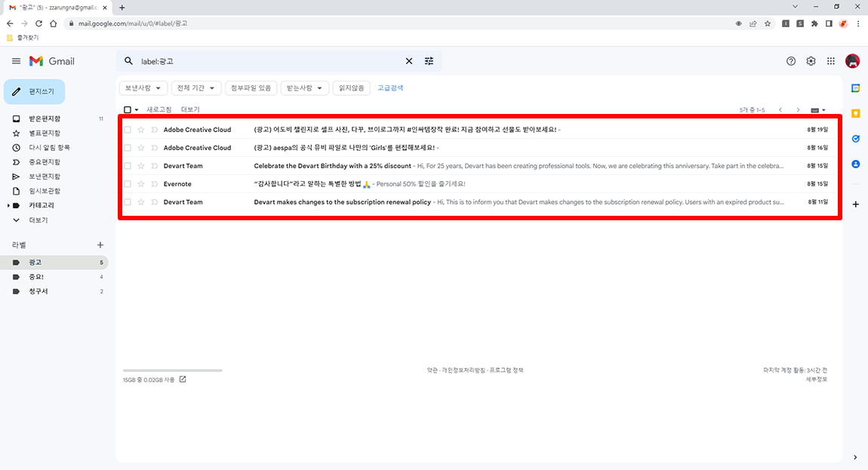Open the Settings gear icon
The width and height of the screenshot is (868, 470).
pos(811,61)
